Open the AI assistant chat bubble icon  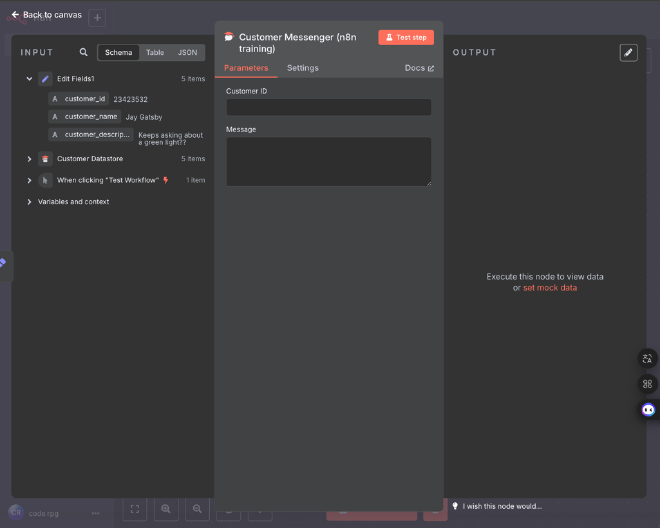point(648,409)
